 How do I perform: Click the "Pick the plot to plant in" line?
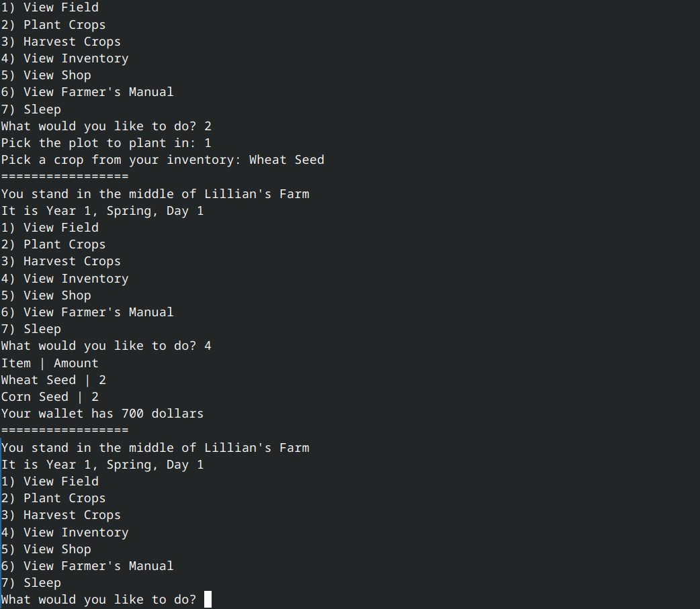[106, 143]
